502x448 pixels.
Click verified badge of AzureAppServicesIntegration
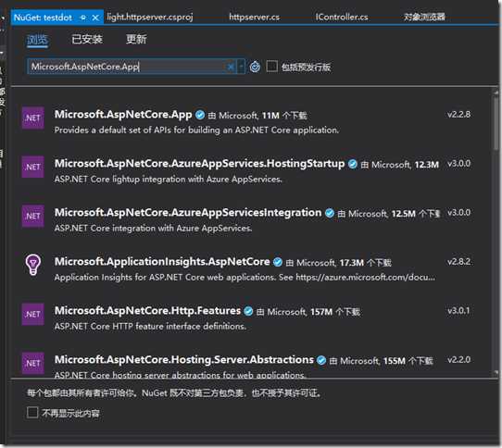[x=330, y=213]
